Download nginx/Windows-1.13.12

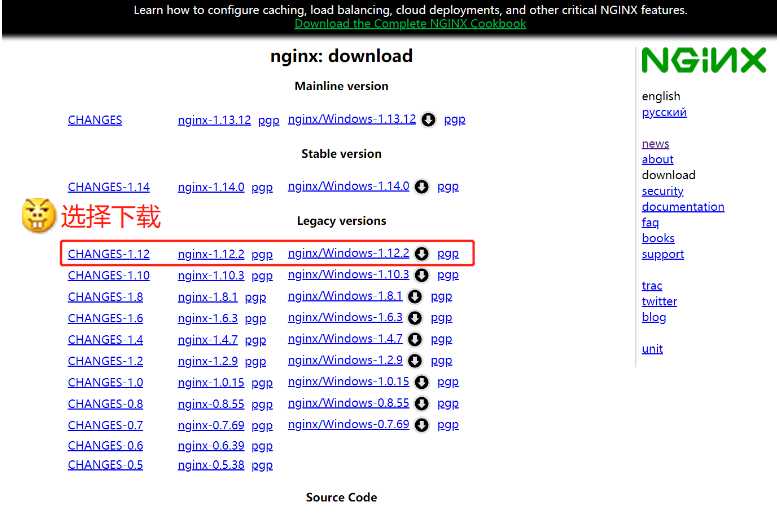[x=352, y=119]
